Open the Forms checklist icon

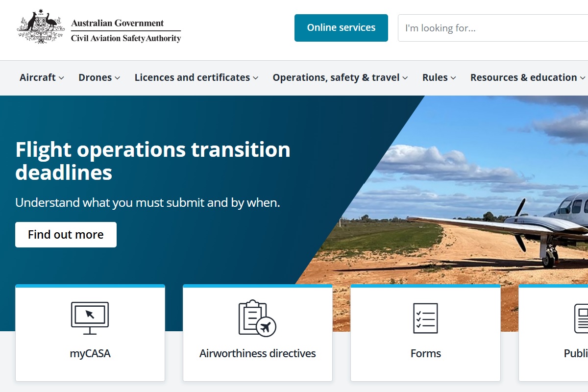[425, 318]
